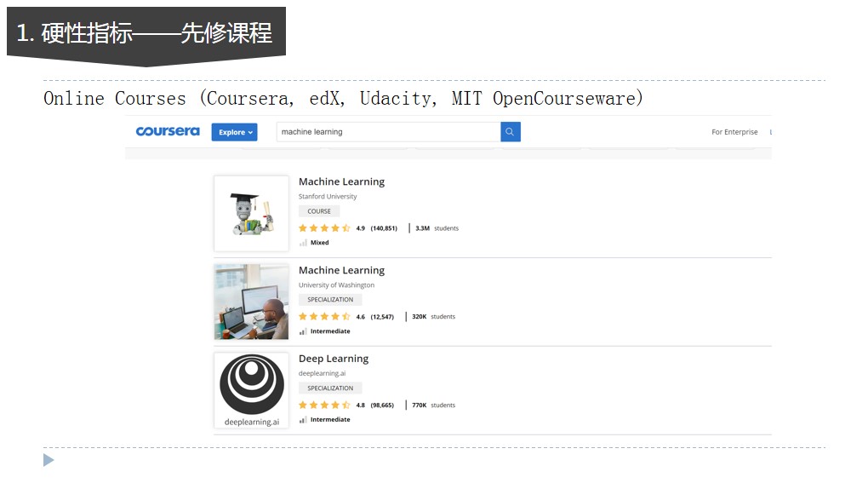Click the slide bullet arrow at bottom left
Image resolution: width=868 pixels, height=483 pixels.
coord(49,460)
